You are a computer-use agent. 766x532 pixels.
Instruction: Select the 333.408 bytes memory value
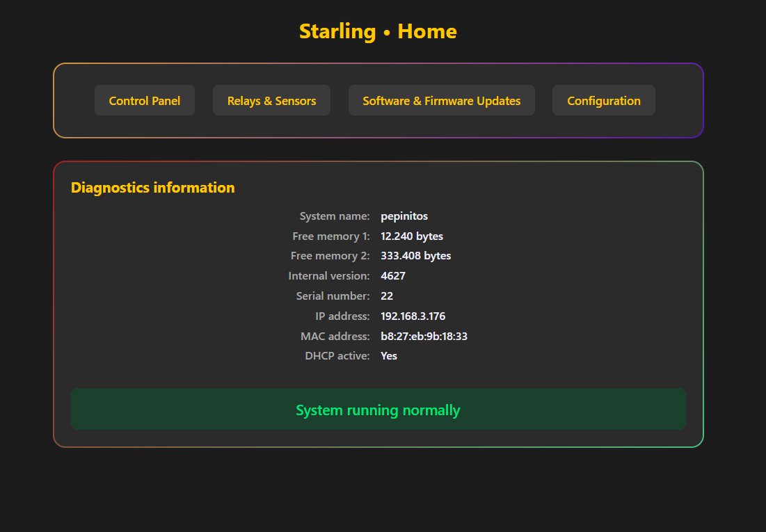click(416, 256)
